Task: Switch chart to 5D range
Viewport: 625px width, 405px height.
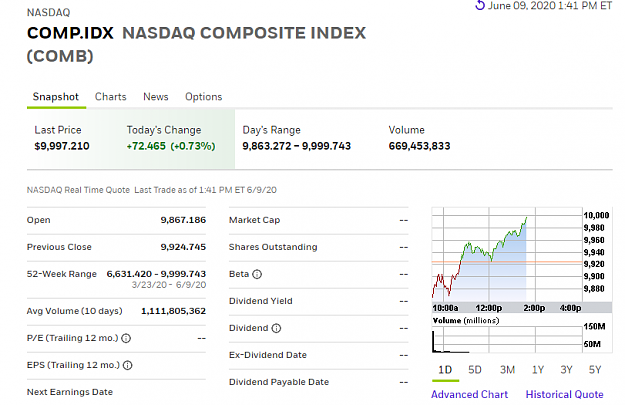Action: click(x=475, y=370)
